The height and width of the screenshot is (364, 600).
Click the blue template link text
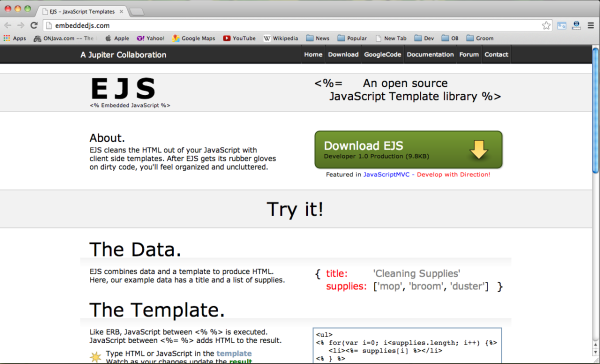[234, 353]
